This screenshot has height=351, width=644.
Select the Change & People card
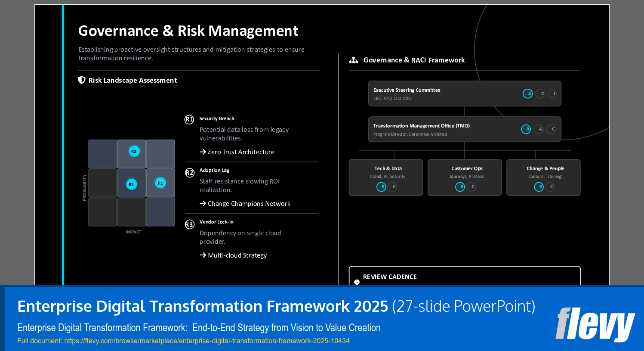click(x=543, y=177)
